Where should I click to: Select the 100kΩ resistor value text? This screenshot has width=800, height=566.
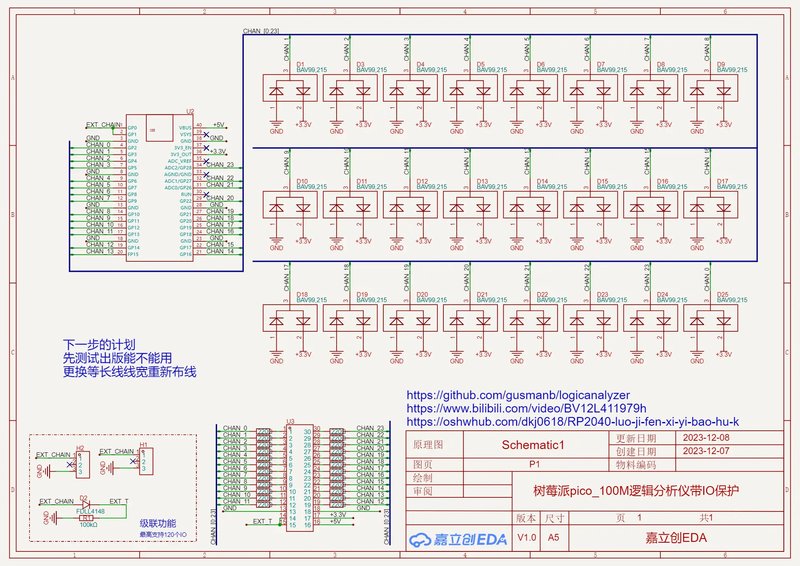point(87,524)
